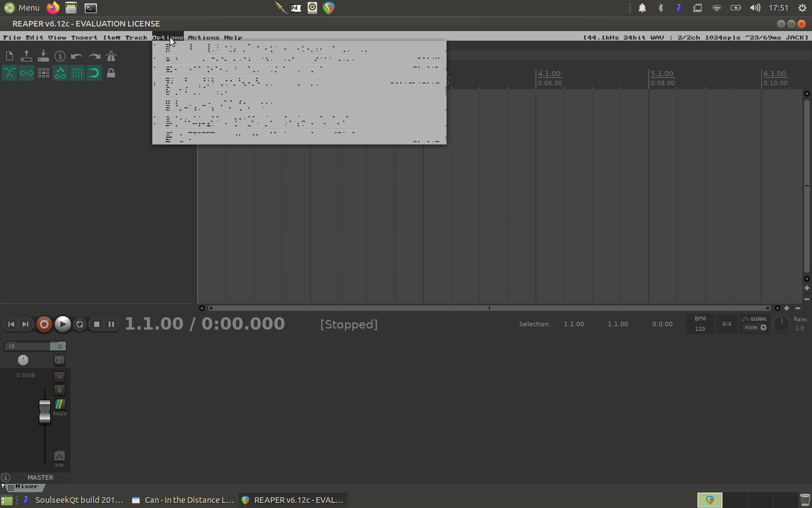Click the BPM tempo field
Screen dimensions: 812x508
700,324
